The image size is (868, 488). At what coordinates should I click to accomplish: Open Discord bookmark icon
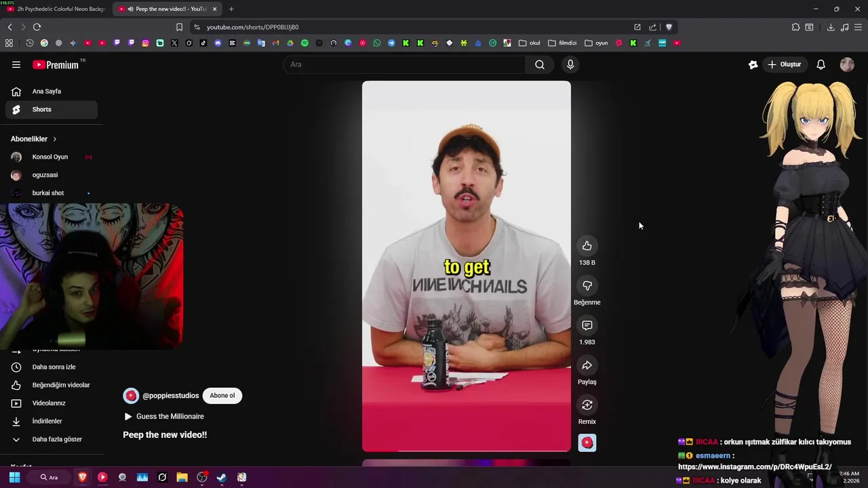click(x=218, y=43)
